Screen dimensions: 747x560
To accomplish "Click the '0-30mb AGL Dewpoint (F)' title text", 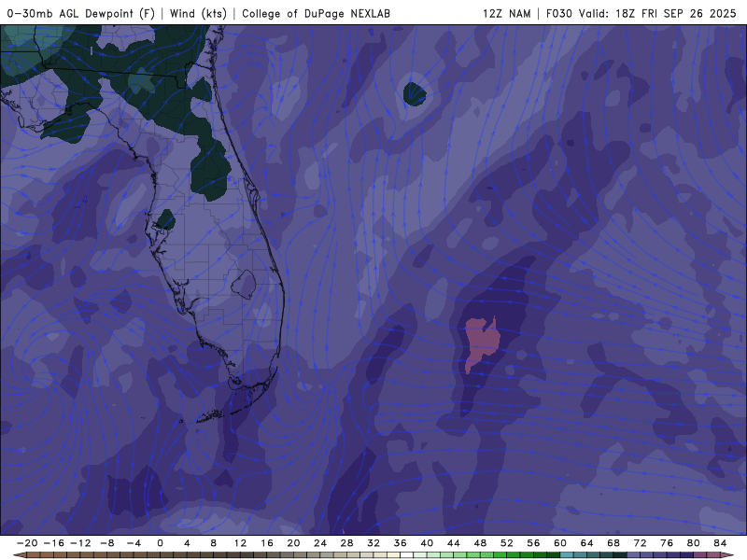I will point(81,13).
